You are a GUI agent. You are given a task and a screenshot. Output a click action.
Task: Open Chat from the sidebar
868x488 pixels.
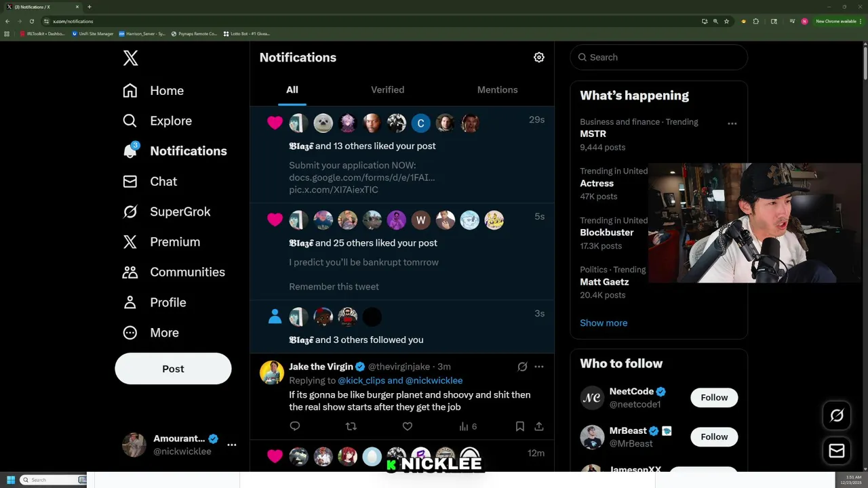(150, 182)
